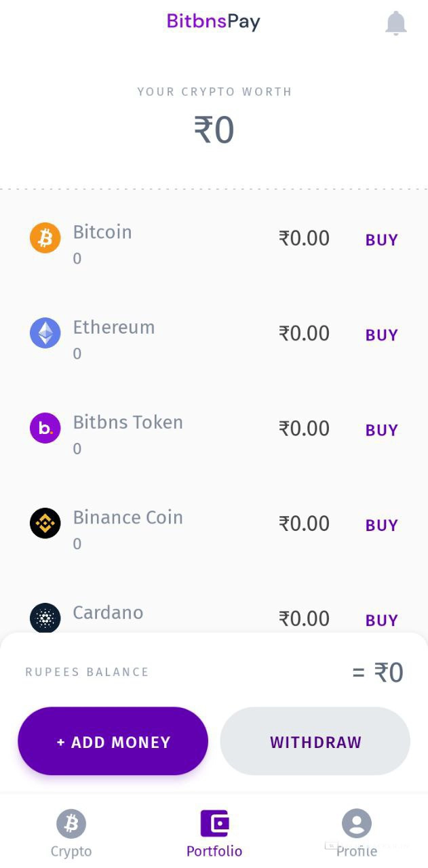Tap the Rupees Balance amount
The height and width of the screenshot is (868, 428).
click(378, 673)
